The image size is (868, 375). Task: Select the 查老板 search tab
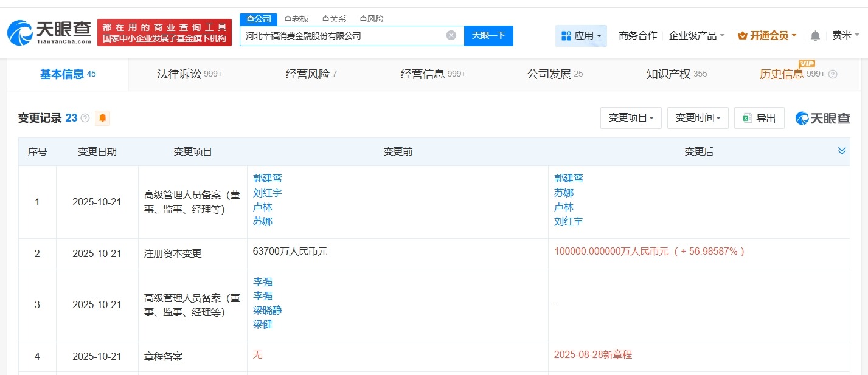(296, 19)
